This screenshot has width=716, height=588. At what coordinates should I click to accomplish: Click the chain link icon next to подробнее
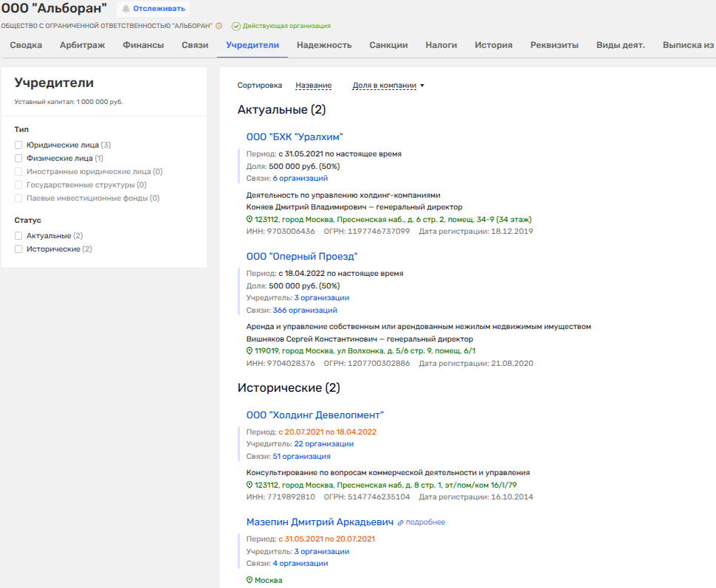[400, 522]
